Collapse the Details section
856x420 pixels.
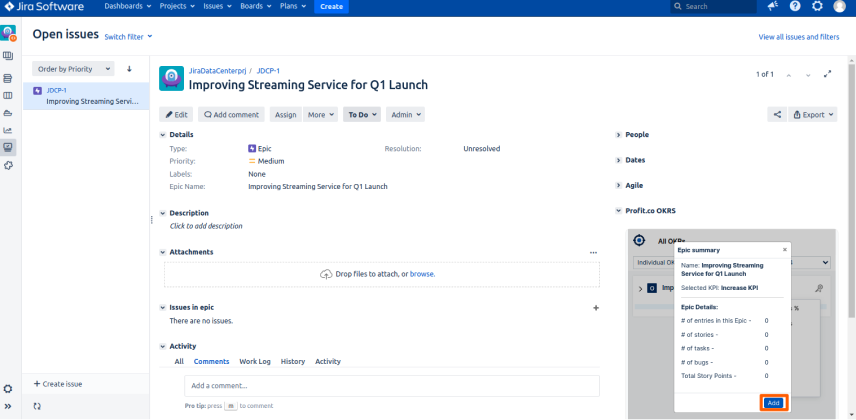(162, 135)
